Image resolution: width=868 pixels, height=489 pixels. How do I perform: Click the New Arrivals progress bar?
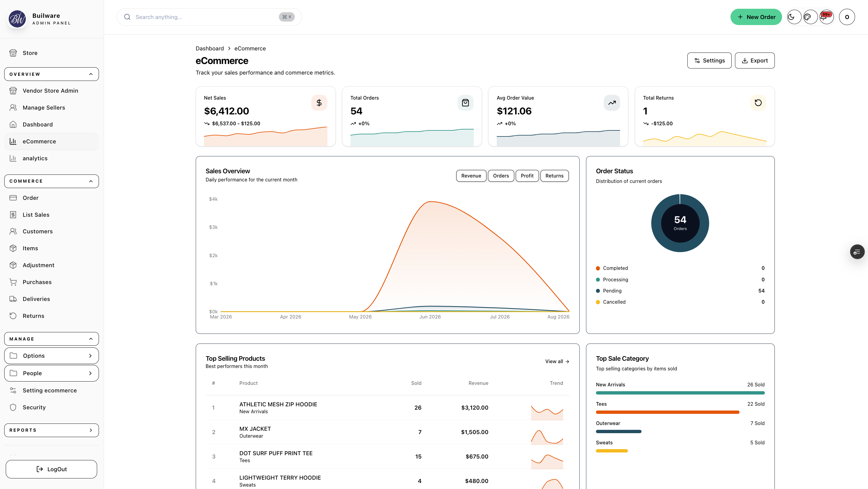[x=680, y=393]
